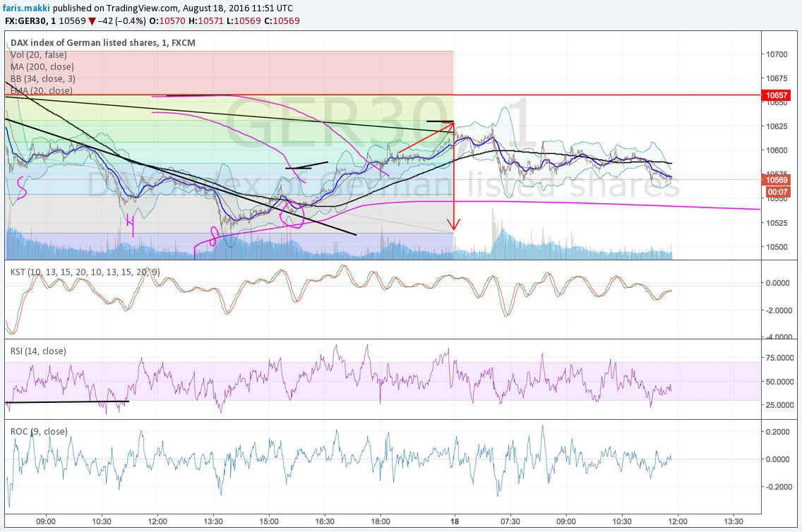
Task: Click the 10525 price scale value
Action: [x=777, y=223]
